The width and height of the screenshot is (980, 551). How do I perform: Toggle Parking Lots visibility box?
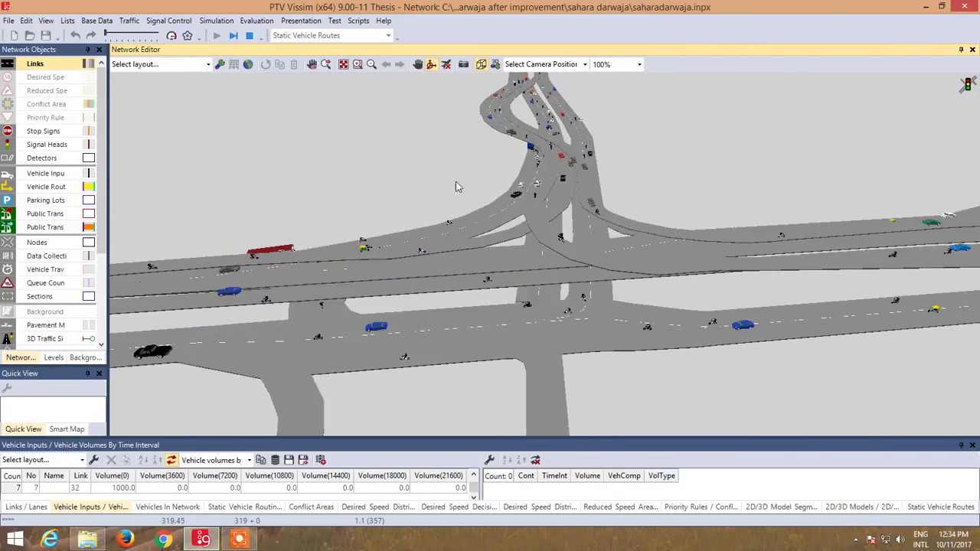tap(89, 201)
